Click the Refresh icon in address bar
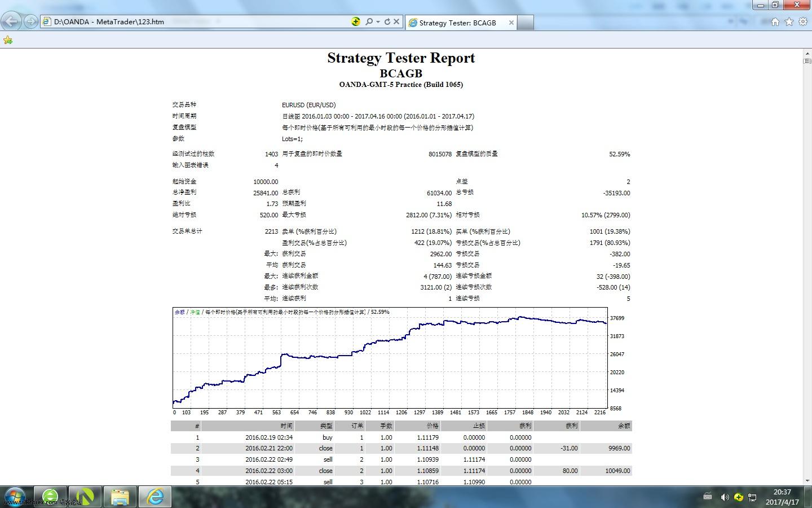This screenshot has width=812, height=508. click(387, 21)
